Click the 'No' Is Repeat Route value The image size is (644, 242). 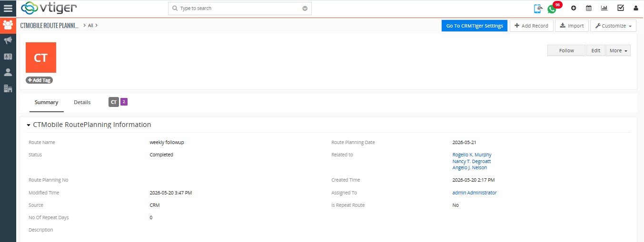click(456, 205)
